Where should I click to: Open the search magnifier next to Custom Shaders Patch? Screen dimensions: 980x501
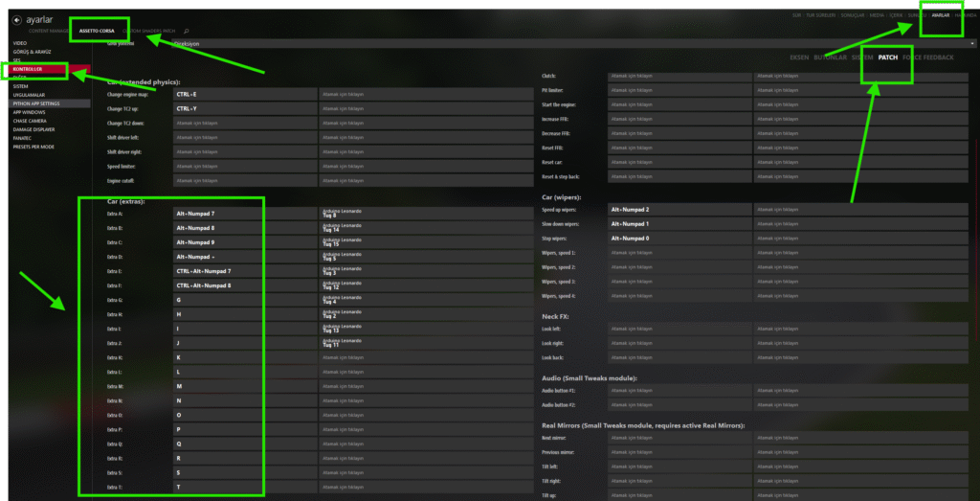[187, 31]
